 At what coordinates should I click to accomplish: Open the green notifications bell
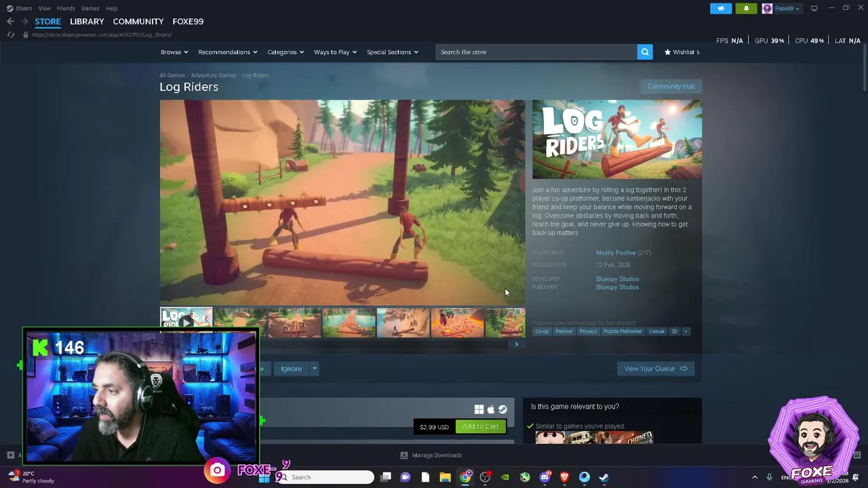pyautogui.click(x=746, y=8)
